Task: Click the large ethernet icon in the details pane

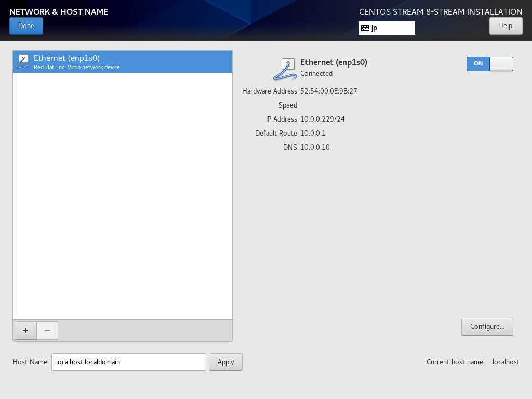Action: [x=285, y=69]
